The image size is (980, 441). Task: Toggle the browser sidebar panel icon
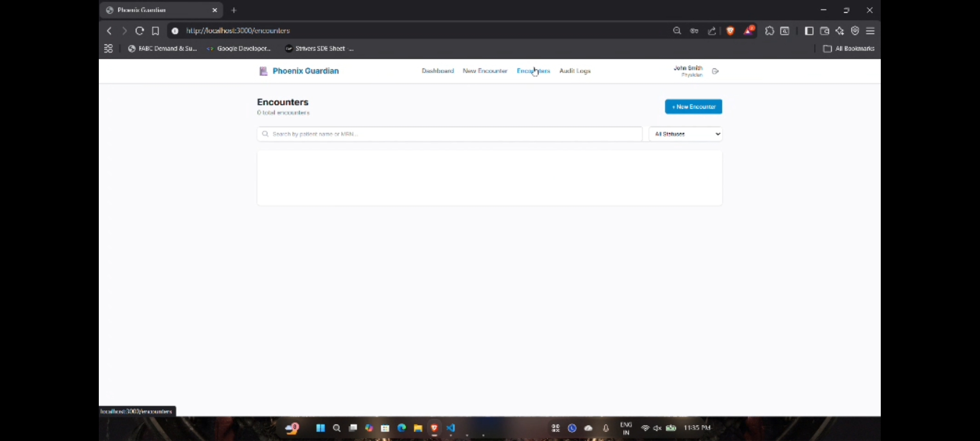[x=809, y=31]
